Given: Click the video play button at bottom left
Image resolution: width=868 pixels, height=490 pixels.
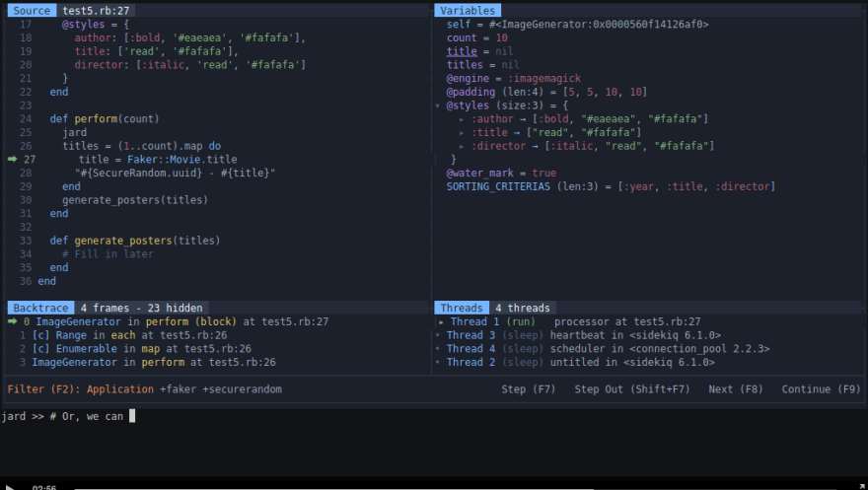Looking at the screenshot, I should (x=9, y=487).
